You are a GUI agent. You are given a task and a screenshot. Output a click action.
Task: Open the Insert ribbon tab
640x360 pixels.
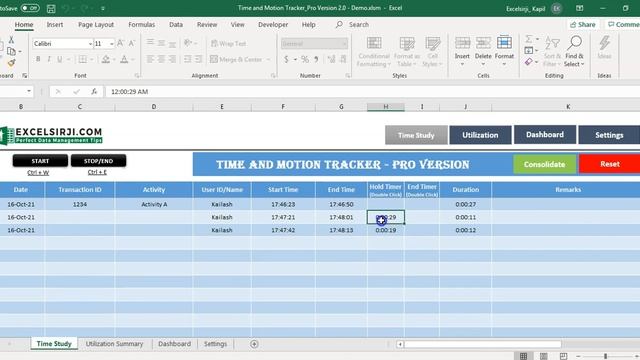[55, 25]
